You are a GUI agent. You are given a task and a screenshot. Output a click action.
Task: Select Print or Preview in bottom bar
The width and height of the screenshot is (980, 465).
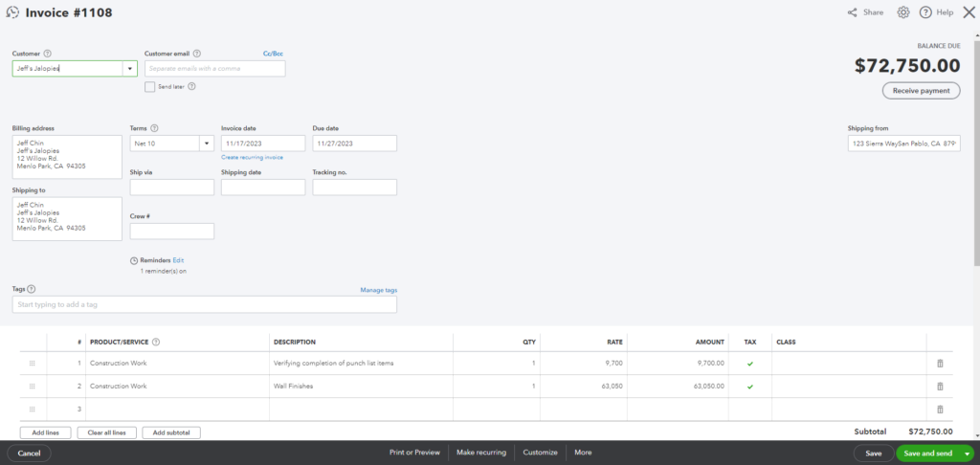click(414, 453)
